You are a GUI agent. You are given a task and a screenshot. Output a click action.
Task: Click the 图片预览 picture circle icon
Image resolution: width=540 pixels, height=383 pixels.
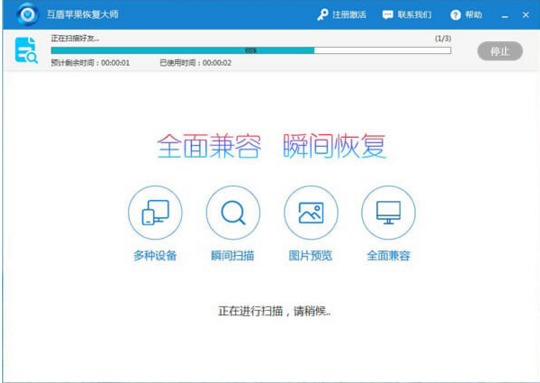click(311, 213)
